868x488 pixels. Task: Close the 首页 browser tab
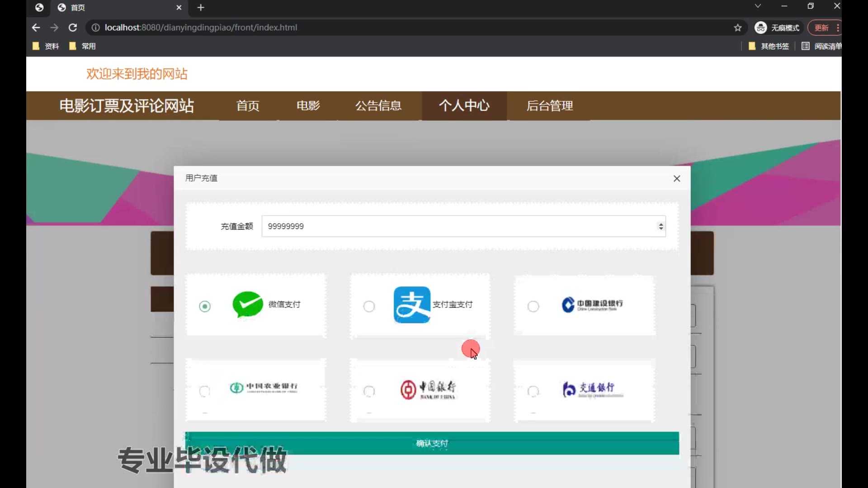[179, 8]
